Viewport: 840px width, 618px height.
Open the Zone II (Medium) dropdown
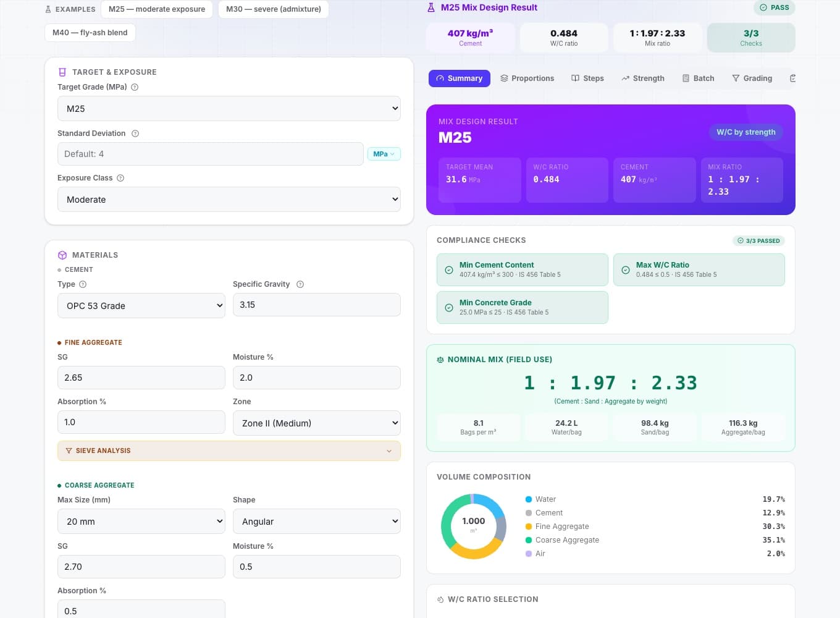tap(317, 423)
